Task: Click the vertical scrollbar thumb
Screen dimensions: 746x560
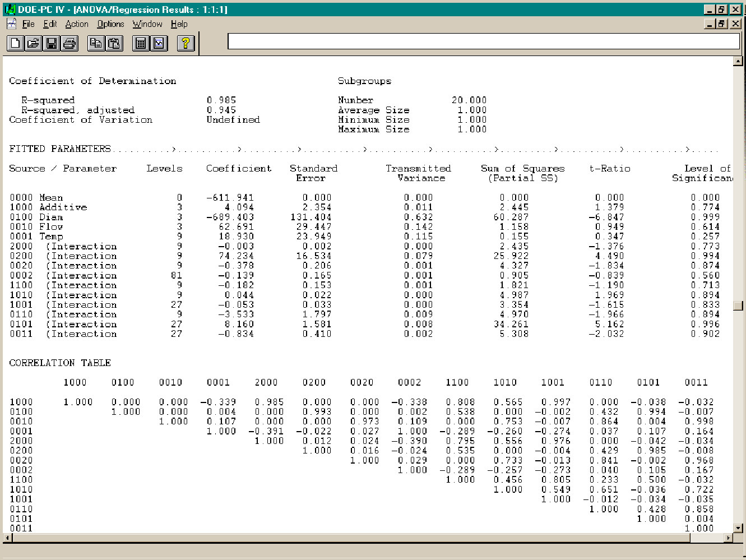Action: coord(738,306)
